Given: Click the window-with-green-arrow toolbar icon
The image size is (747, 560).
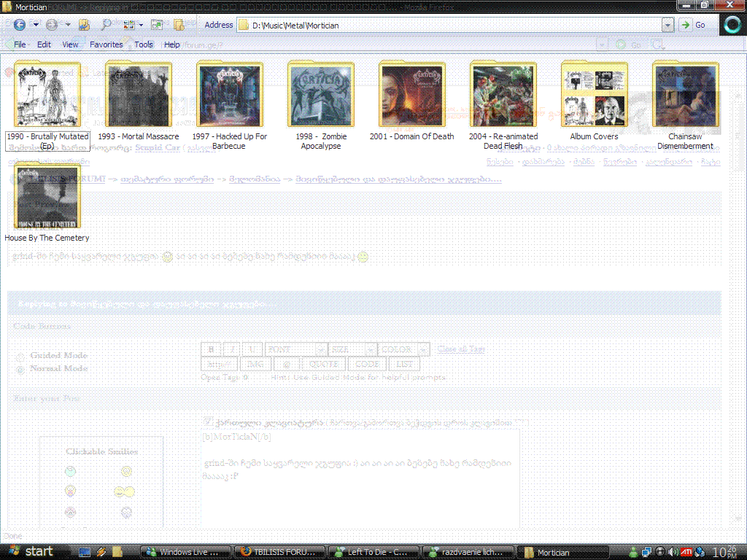Looking at the screenshot, I should (x=157, y=24).
